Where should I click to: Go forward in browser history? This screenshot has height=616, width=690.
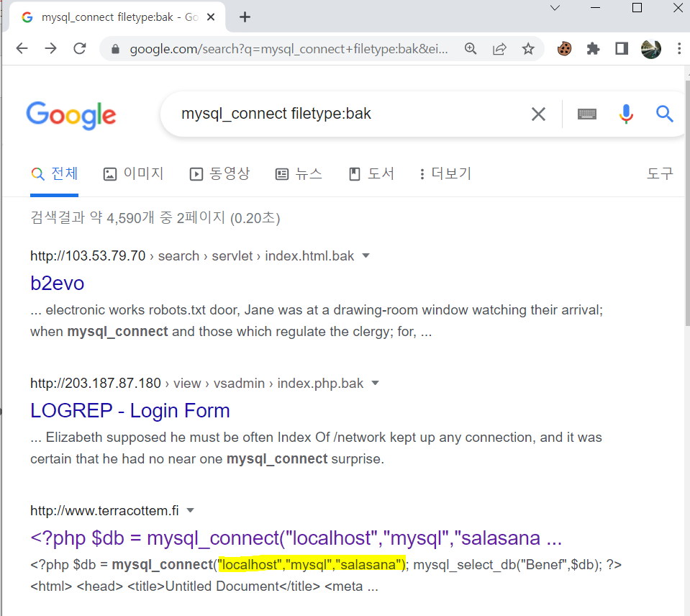click(50, 48)
